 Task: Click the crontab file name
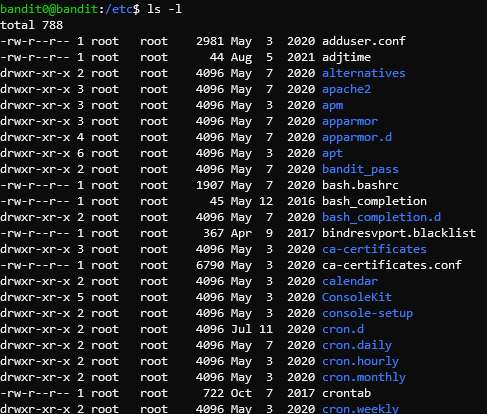click(346, 393)
